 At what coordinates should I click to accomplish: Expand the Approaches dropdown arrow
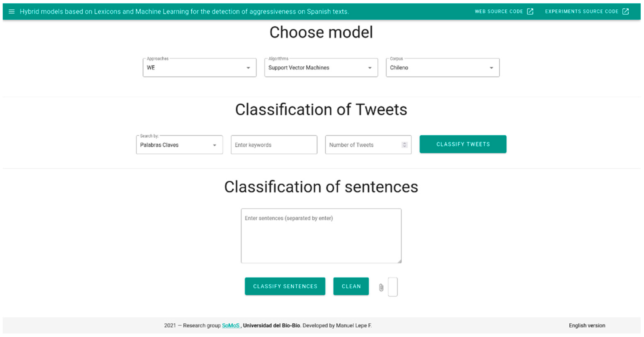pos(248,68)
